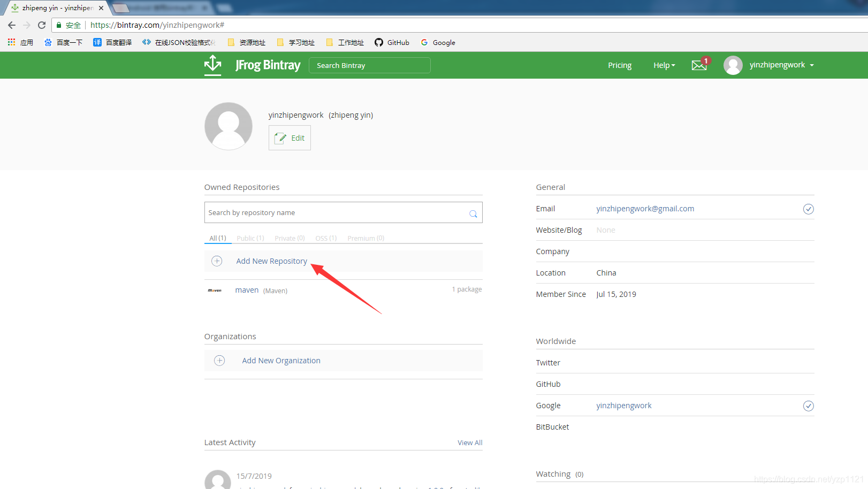Open the GitHub bookmark
Viewport: 868px width, 489px height.
[x=392, y=42]
